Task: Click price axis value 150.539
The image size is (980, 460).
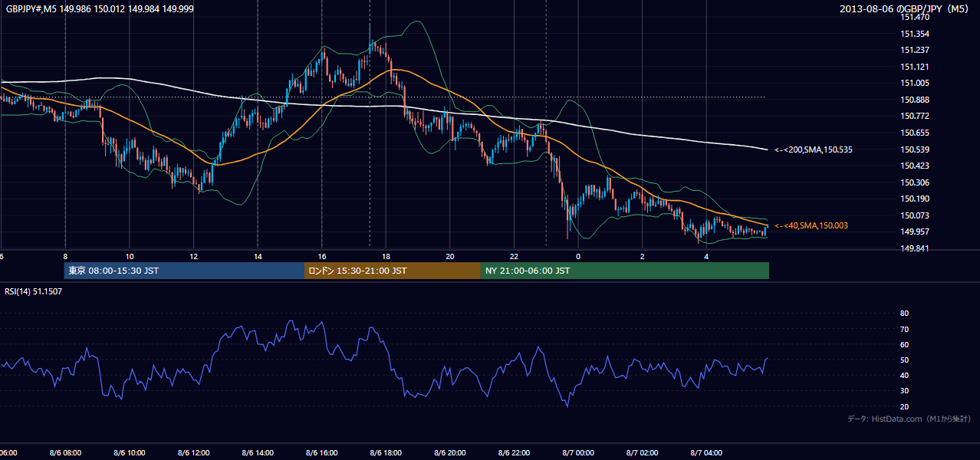Action: point(916,149)
